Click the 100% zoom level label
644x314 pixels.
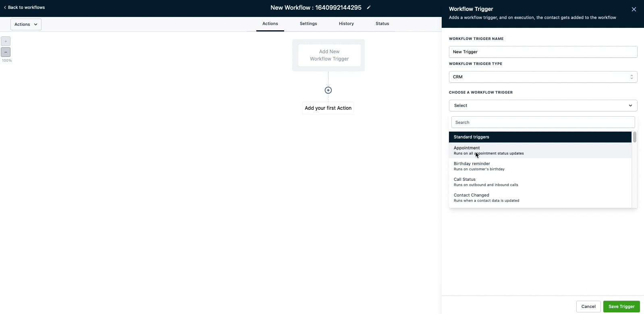click(7, 61)
